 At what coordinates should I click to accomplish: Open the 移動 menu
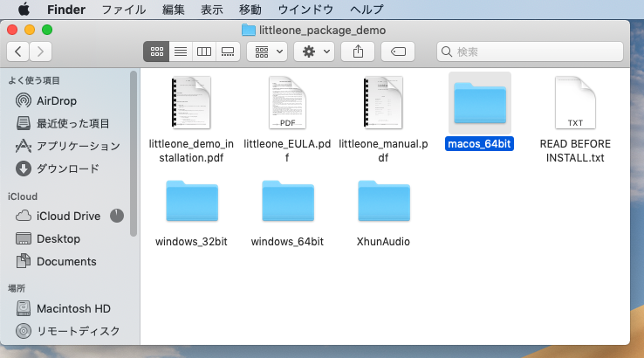pos(250,10)
